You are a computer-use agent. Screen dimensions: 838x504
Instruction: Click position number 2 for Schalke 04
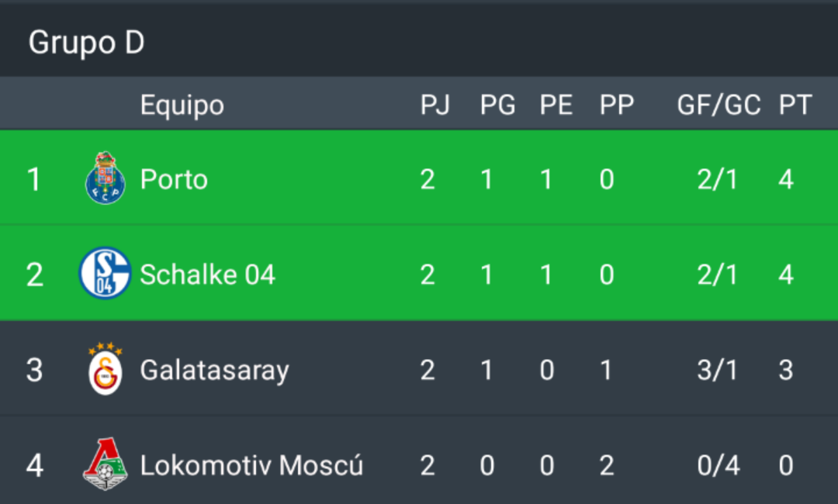(35, 274)
